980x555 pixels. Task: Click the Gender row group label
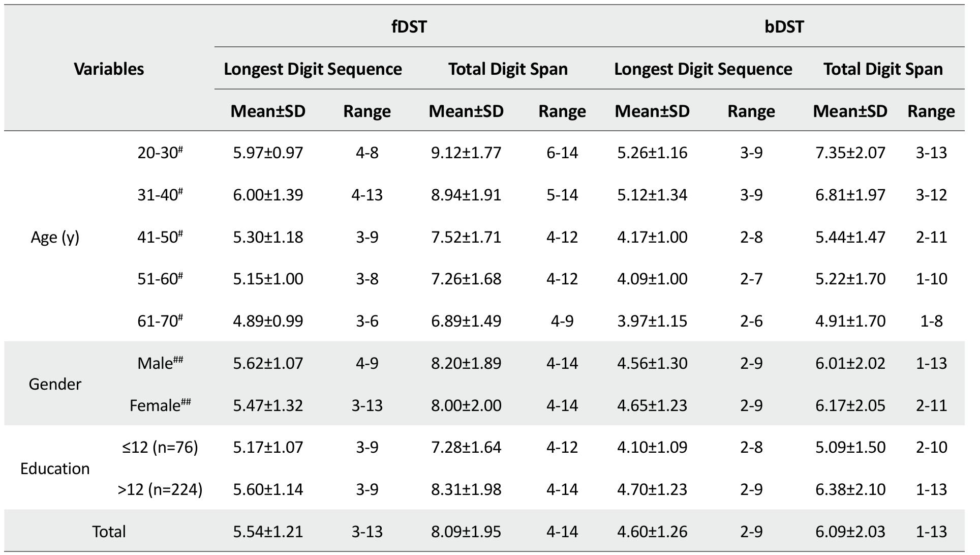55,384
